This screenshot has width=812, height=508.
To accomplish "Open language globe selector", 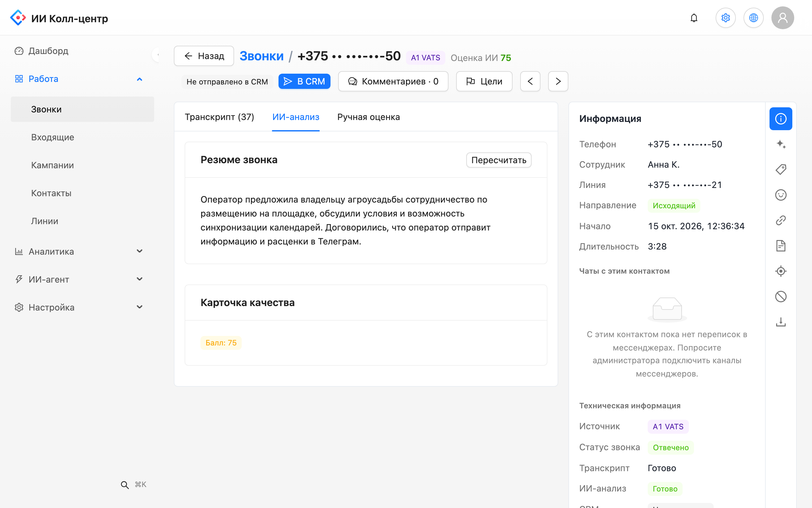I will click(753, 18).
